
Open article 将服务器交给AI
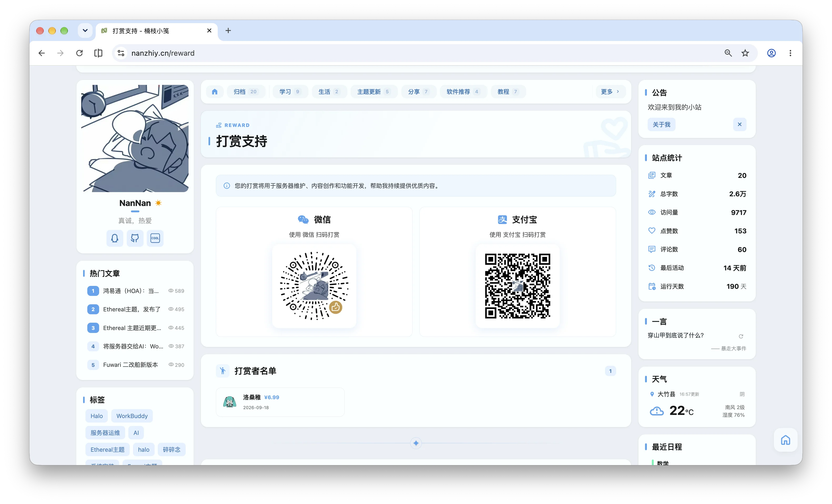pyautogui.click(x=135, y=346)
